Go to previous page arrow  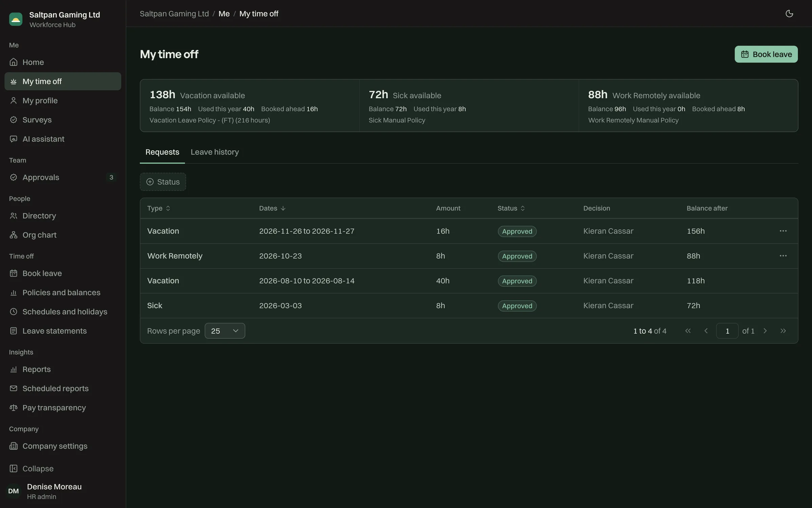point(706,331)
